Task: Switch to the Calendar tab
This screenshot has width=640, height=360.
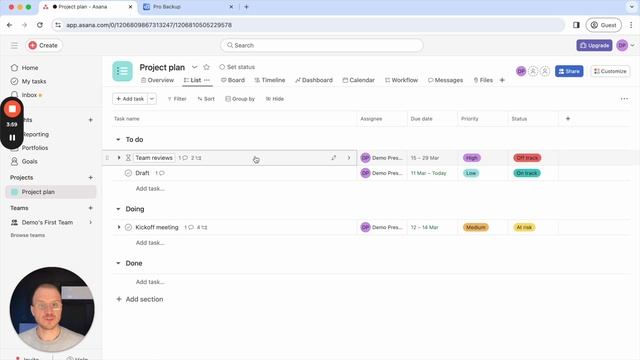Action: click(359, 80)
